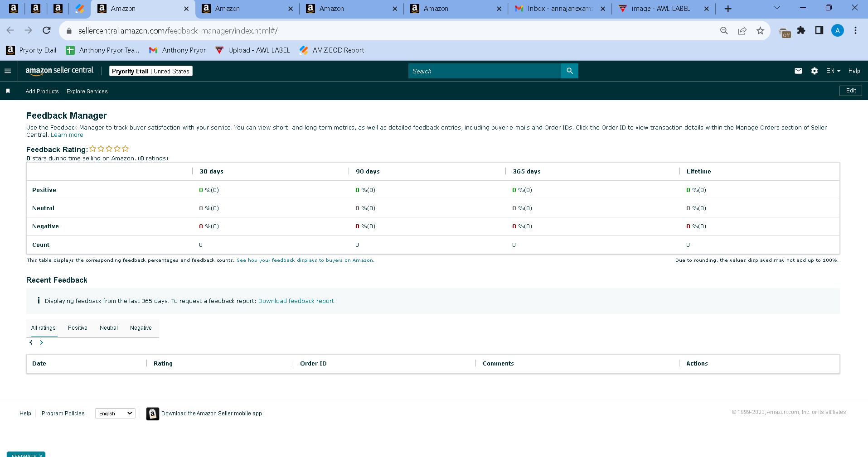
Task: Click Download feedback report link
Action: coord(296,301)
